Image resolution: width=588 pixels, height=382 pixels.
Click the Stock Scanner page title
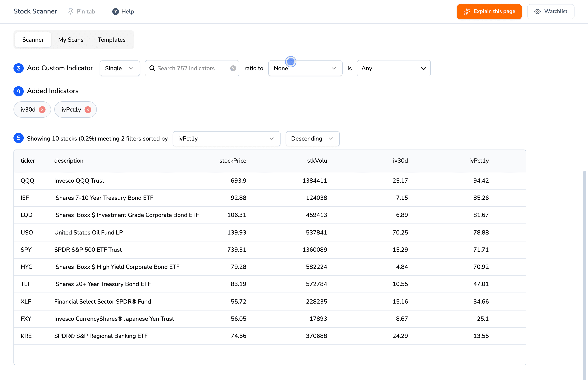point(35,11)
